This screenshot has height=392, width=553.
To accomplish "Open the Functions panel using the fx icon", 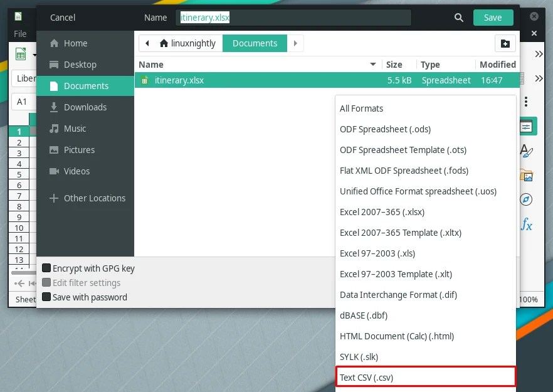I will 527,225.
